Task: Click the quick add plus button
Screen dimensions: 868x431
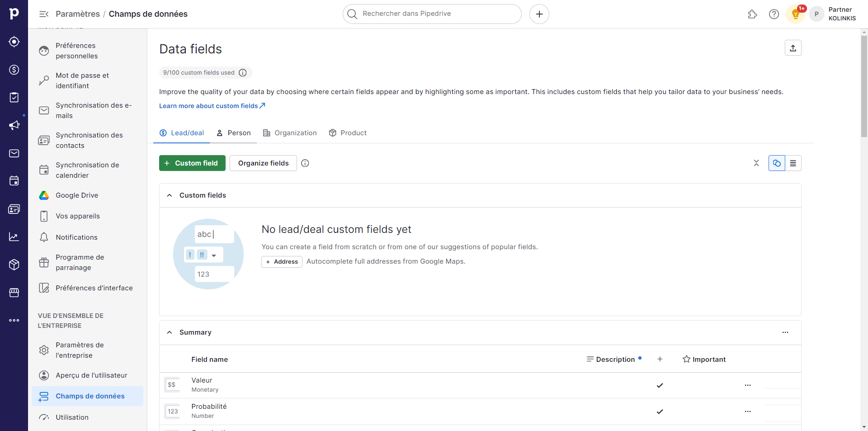Action: pos(539,14)
